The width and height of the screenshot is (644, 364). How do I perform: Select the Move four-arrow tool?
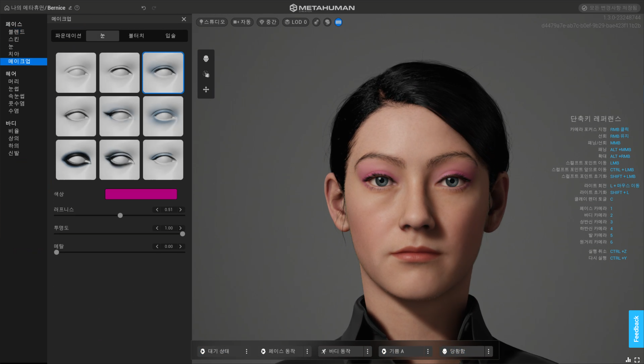tap(206, 90)
